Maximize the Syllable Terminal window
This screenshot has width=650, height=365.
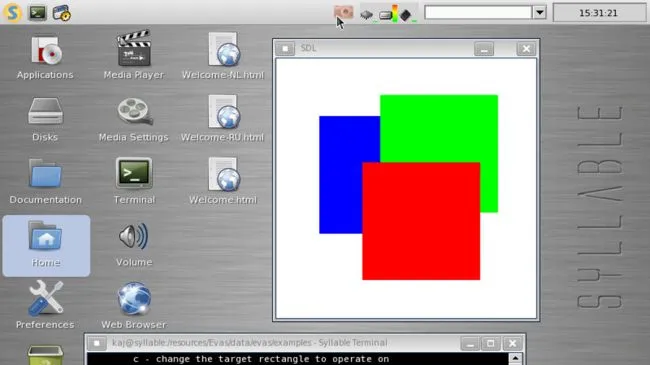[x=490, y=343]
